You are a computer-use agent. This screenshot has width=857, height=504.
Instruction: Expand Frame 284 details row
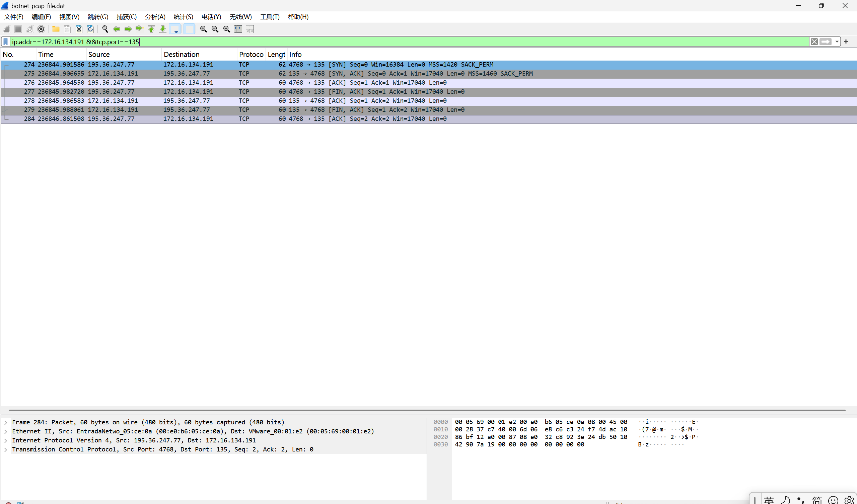coord(6,422)
